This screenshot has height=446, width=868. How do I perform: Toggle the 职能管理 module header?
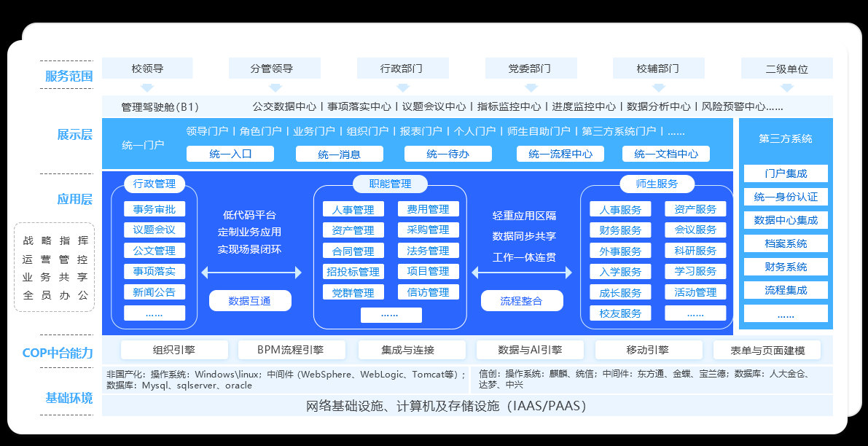click(x=390, y=184)
